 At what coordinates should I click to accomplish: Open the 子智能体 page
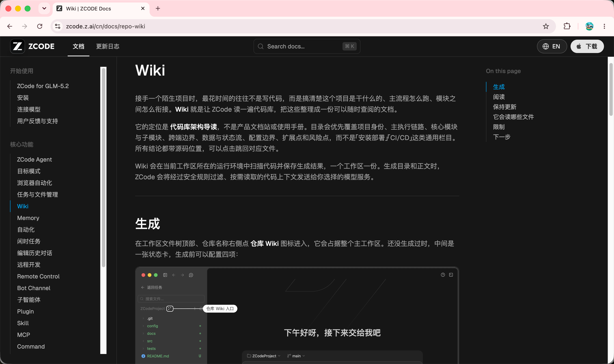pos(29,300)
